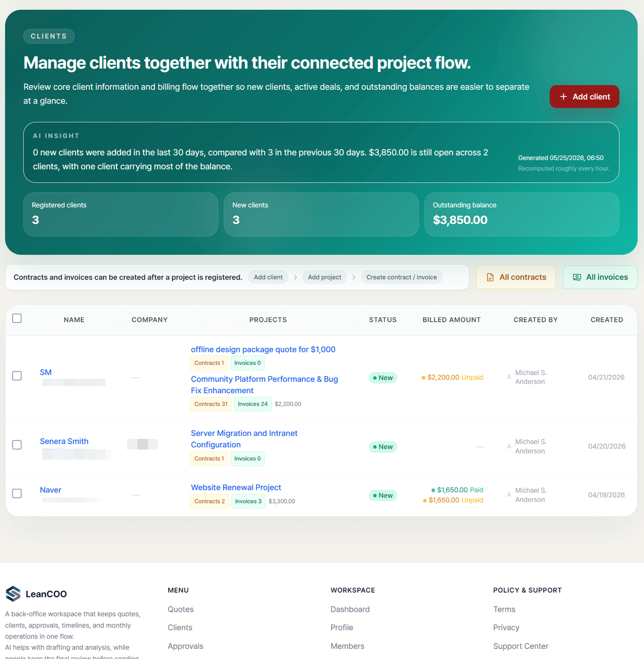This screenshot has width=644, height=659.
Task: Tick the Senera Smith row checkbox
Action: point(17,445)
